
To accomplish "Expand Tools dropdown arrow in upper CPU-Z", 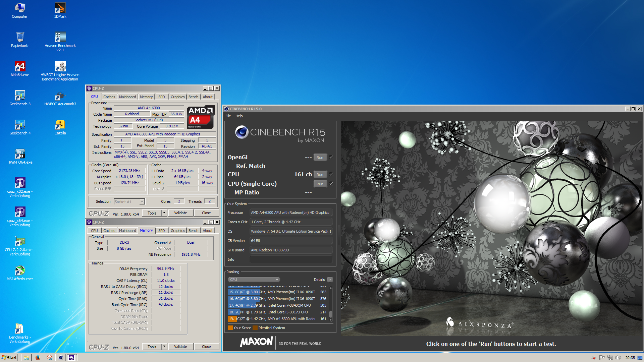I will coord(164,213).
